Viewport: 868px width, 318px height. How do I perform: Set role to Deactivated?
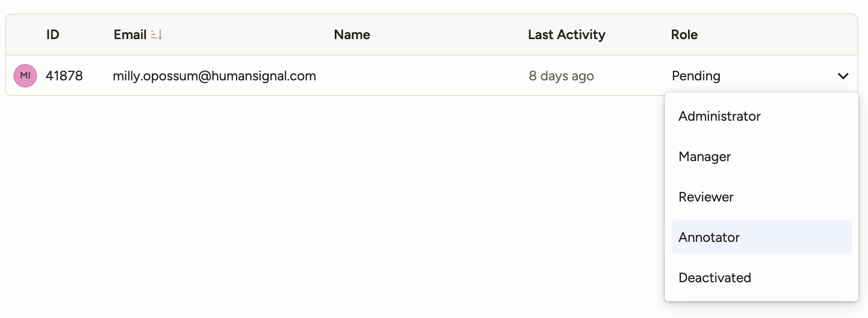tap(715, 278)
